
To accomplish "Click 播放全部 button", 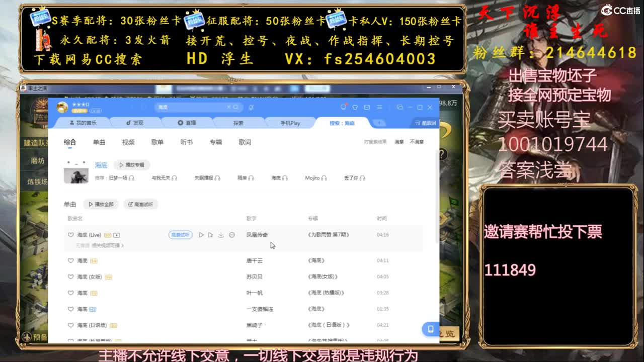I will 101,204.
